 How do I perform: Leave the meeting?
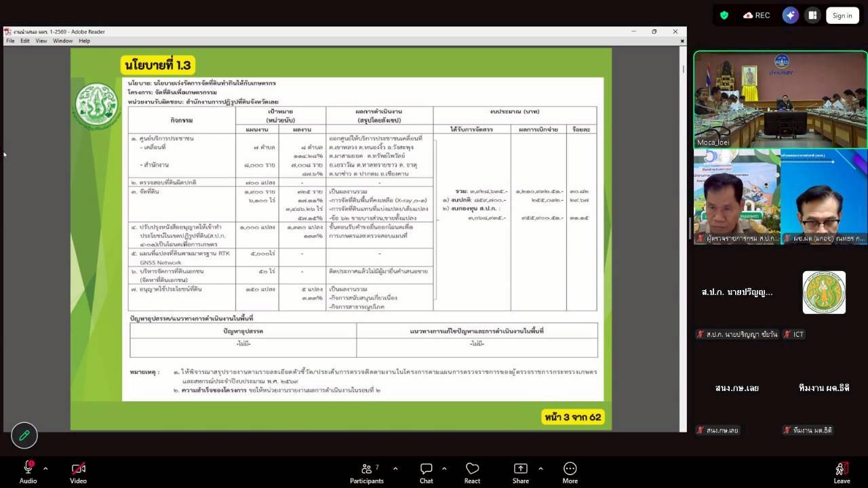(x=842, y=473)
